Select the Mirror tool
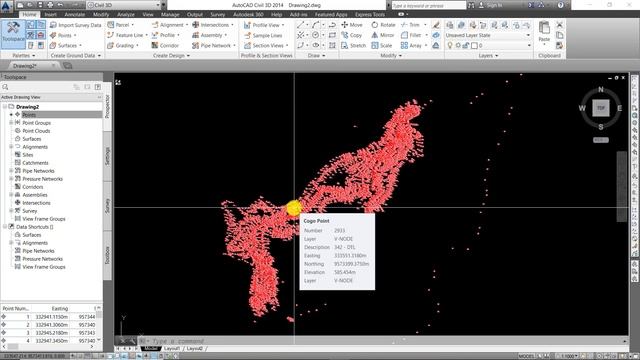Viewport: 640px width, 360px height. coord(382,35)
